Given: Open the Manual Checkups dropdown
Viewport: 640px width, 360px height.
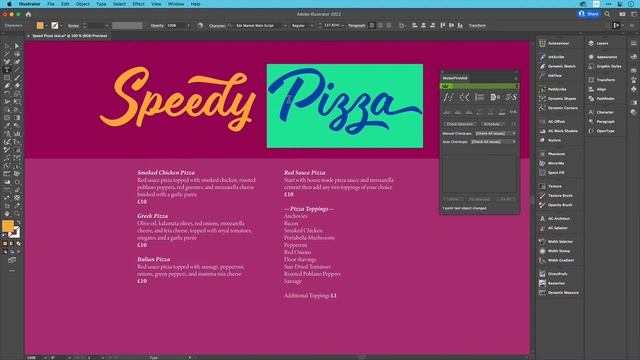Looking at the screenshot, I should [x=495, y=133].
